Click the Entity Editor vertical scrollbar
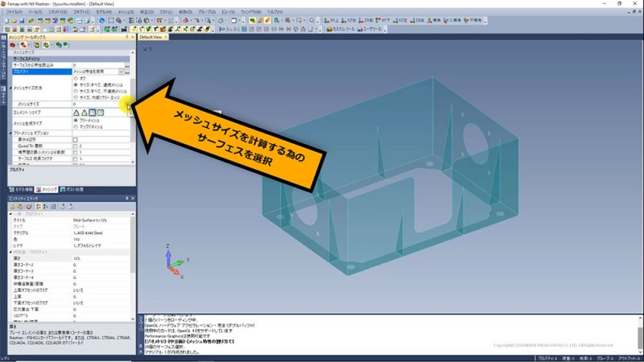 [x=133, y=266]
